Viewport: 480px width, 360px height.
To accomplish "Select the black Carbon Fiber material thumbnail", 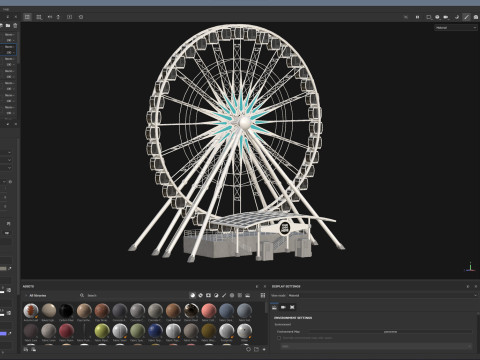I will click(66, 311).
